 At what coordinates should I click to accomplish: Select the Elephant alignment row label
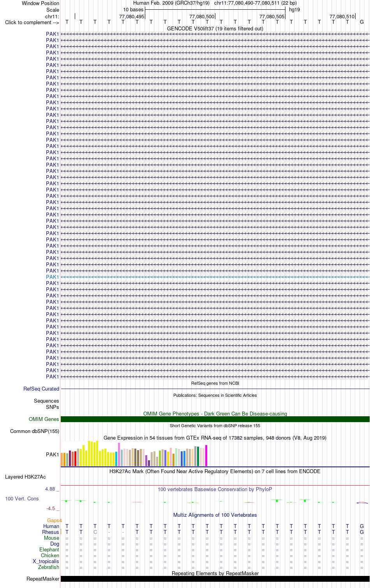pyautogui.click(x=49, y=549)
